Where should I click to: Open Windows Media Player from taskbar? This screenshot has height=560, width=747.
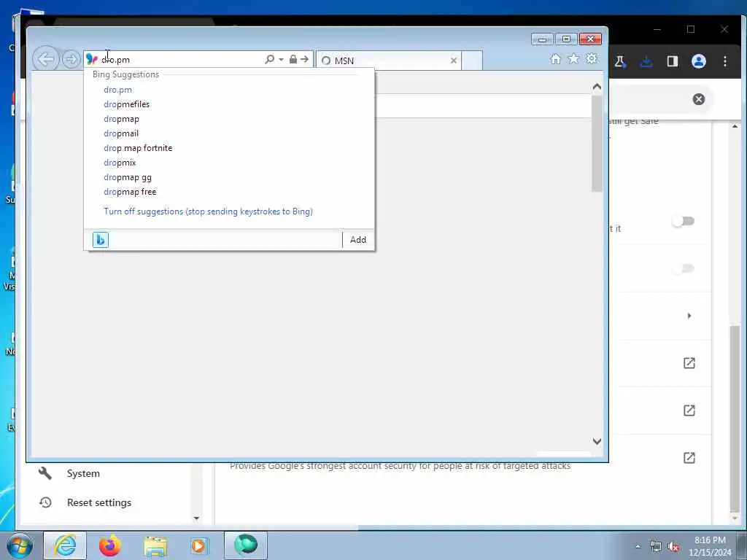[199, 545]
